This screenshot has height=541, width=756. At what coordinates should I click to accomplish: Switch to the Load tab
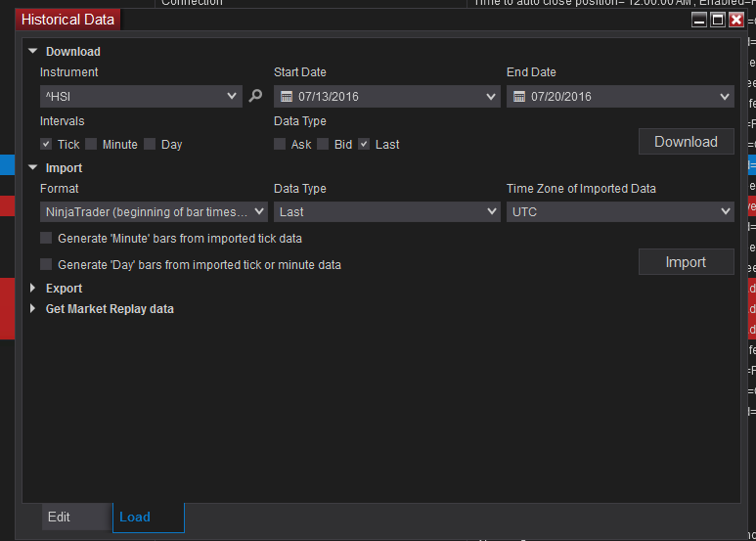point(149,518)
